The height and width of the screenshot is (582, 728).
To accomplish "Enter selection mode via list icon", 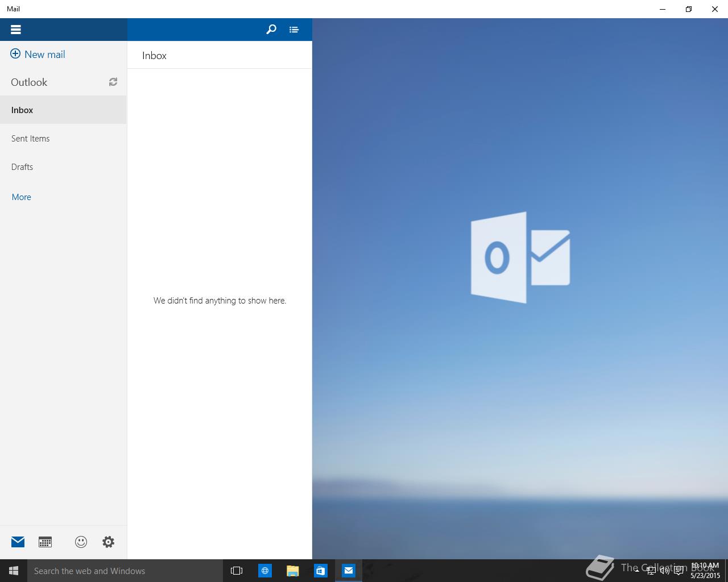I will [293, 30].
